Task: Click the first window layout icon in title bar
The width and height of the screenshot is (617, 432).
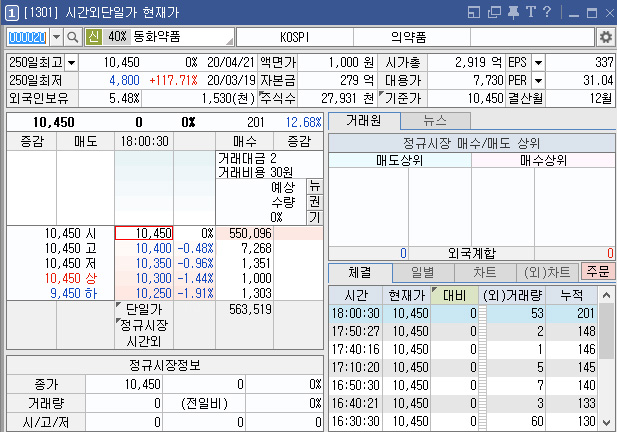Action: click(474, 13)
